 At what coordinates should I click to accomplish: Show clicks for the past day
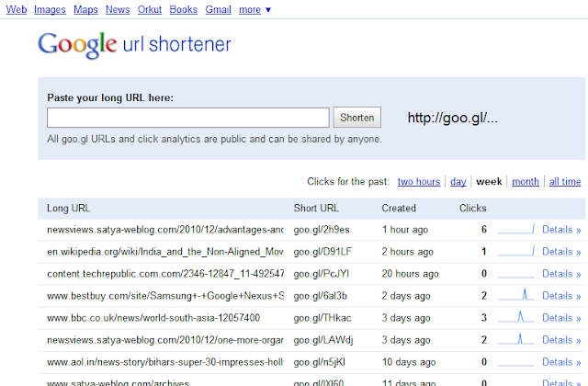point(458,182)
